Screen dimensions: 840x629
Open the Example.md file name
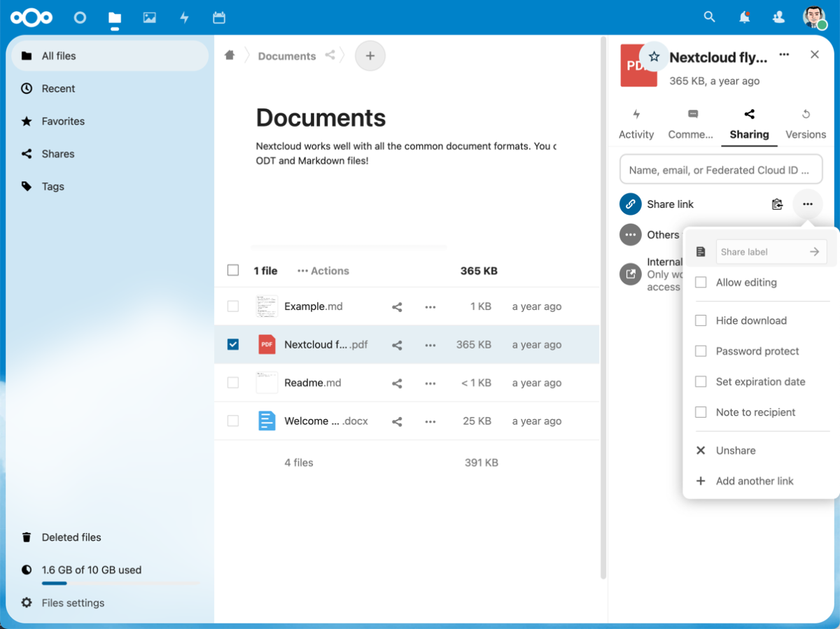[314, 306]
